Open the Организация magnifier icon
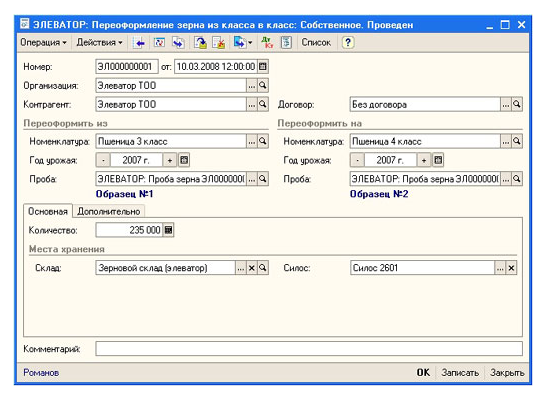Screen dimensions: 559x396 (263, 86)
